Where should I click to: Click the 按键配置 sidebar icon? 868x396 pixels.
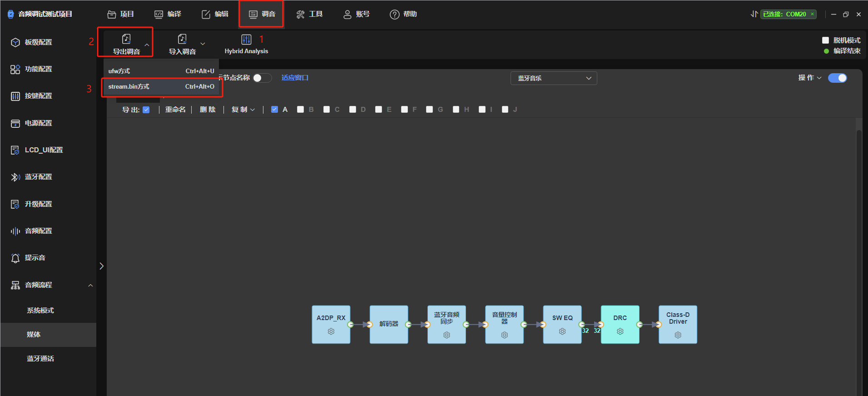15,96
